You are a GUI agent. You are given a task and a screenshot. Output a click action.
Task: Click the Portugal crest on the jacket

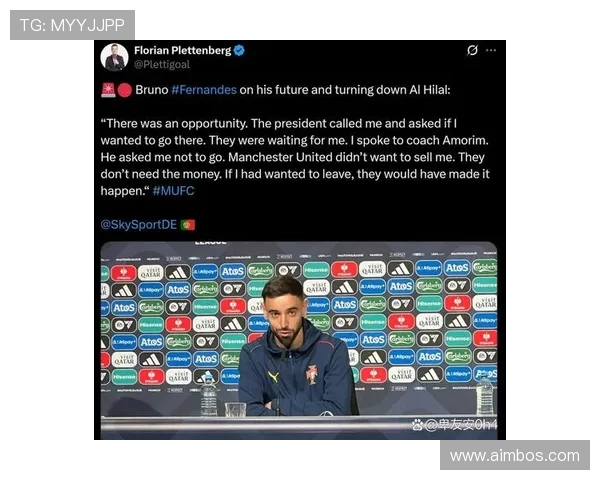(311, 374)
